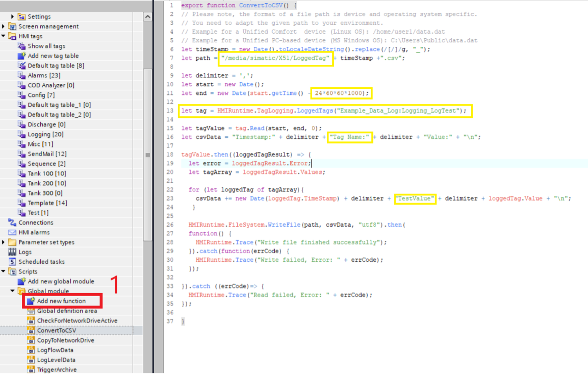Screen dimensions: 588x375
Task: Collapse the Global module folder
Action: coord(12,291)
